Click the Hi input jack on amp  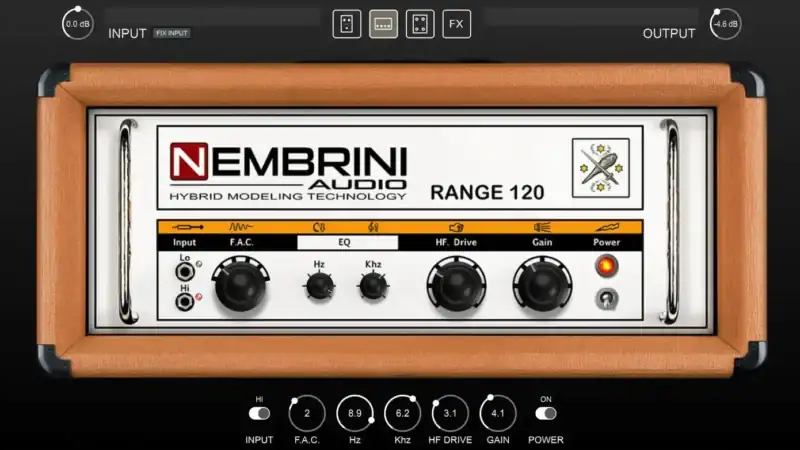[x=184, y=302]
